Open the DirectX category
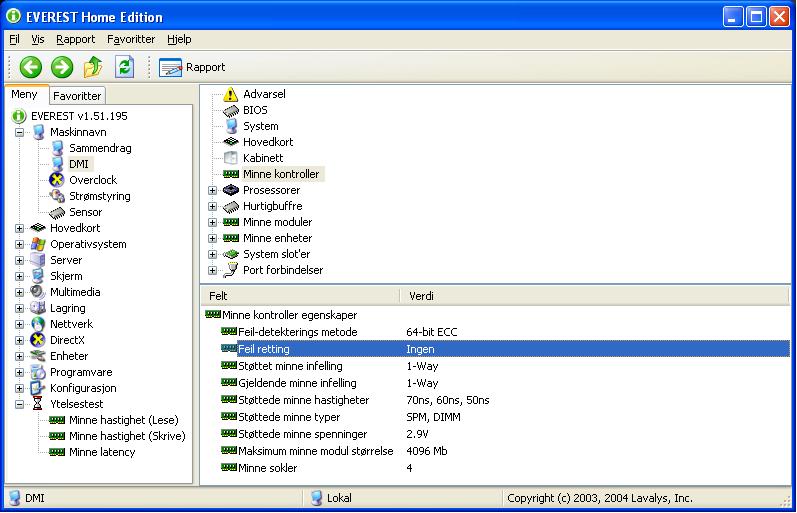 68,340
